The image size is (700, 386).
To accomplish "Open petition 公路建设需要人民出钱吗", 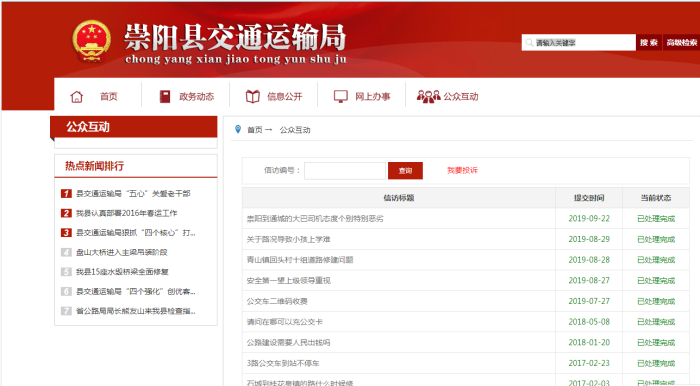I will pos(288,343).
